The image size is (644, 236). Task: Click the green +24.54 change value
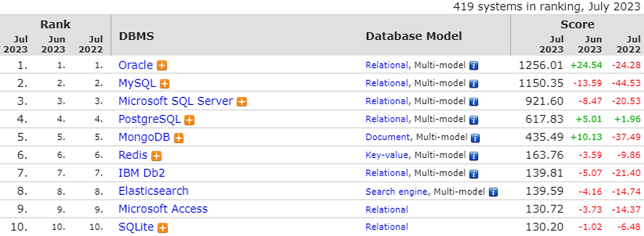coord(586,65)
